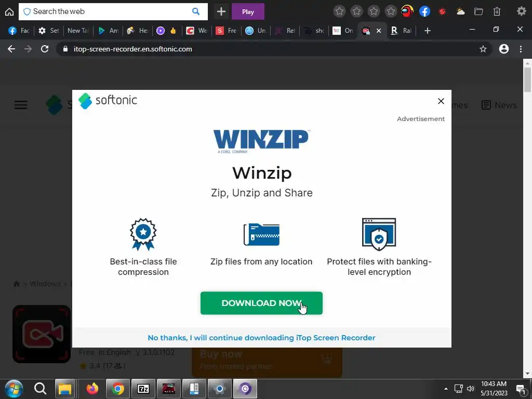Open the Windows Start button

click(14, 389)
